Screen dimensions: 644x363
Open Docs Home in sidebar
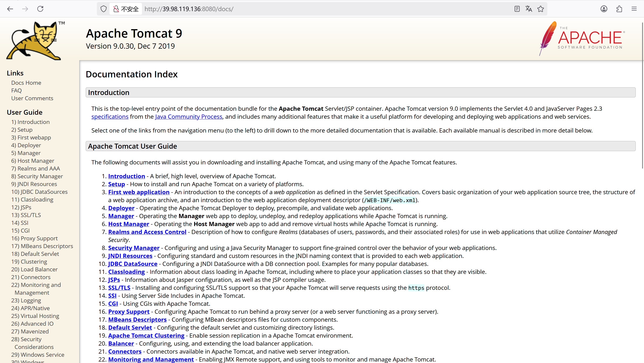[x=26, y=83]
